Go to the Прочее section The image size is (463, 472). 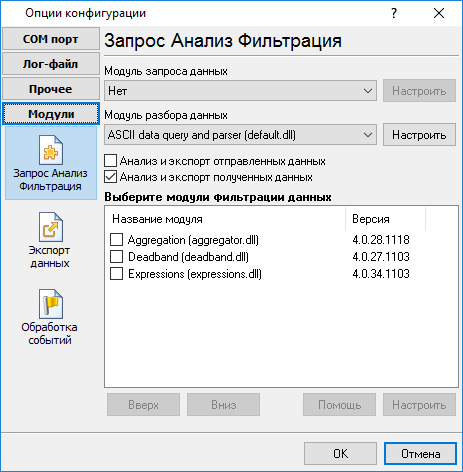pos(51,89)
